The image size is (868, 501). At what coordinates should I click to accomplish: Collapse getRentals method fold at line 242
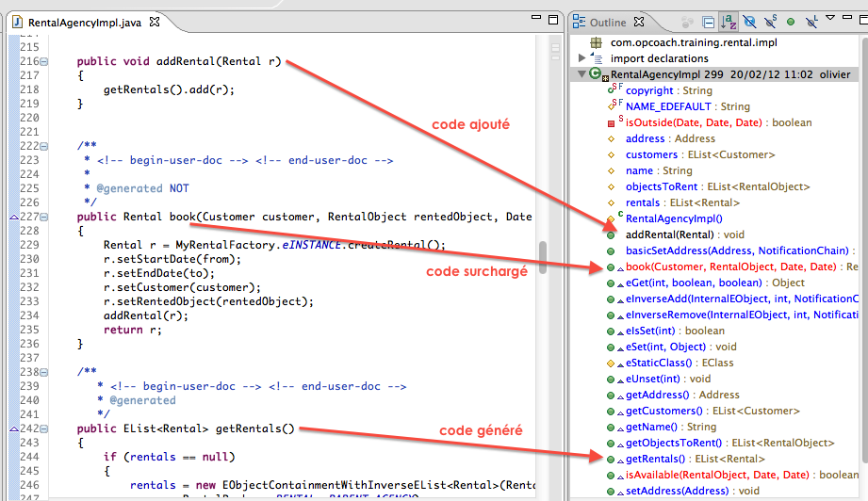(x=43, y=428)
